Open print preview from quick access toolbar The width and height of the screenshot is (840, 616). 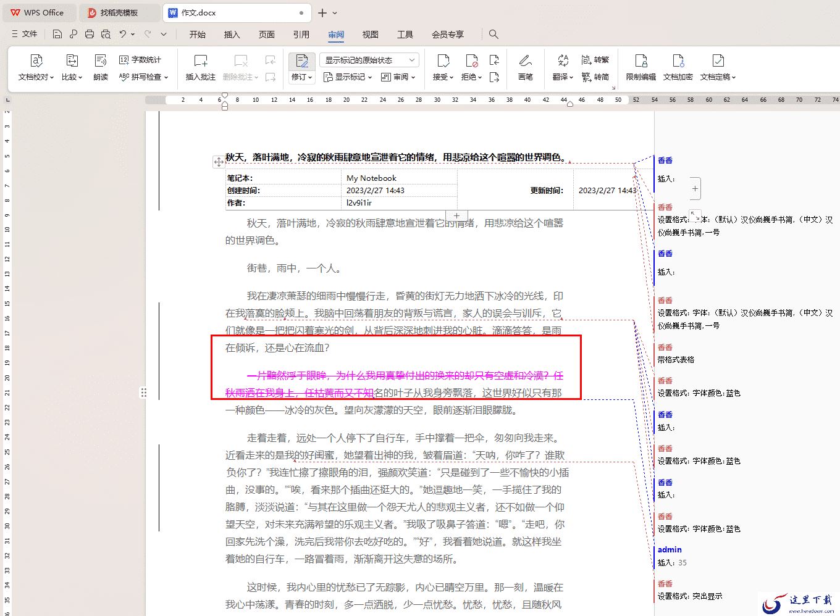coord(106,34)
